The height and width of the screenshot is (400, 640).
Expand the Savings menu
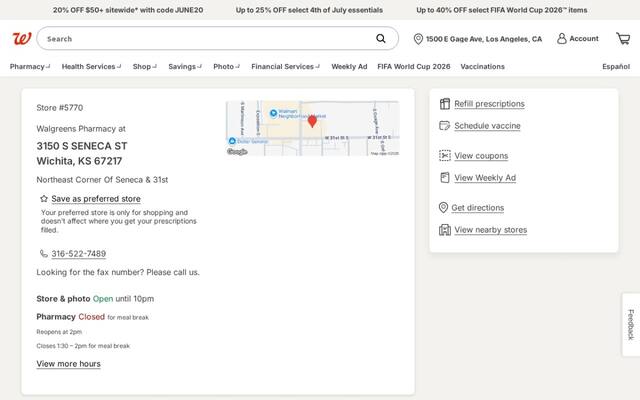point(185,67)
